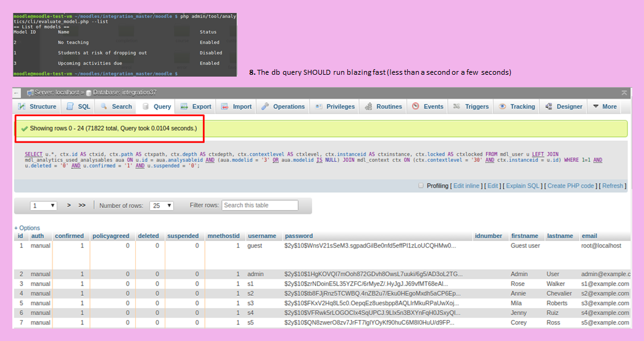Sort by the idnumber column header
Viewport: 644px width, 341px height.
pos(489,236)
